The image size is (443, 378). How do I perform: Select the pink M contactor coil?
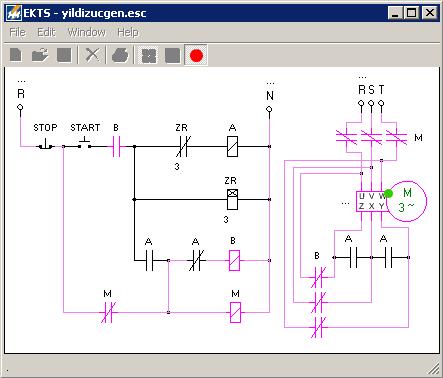pos(235,313)
